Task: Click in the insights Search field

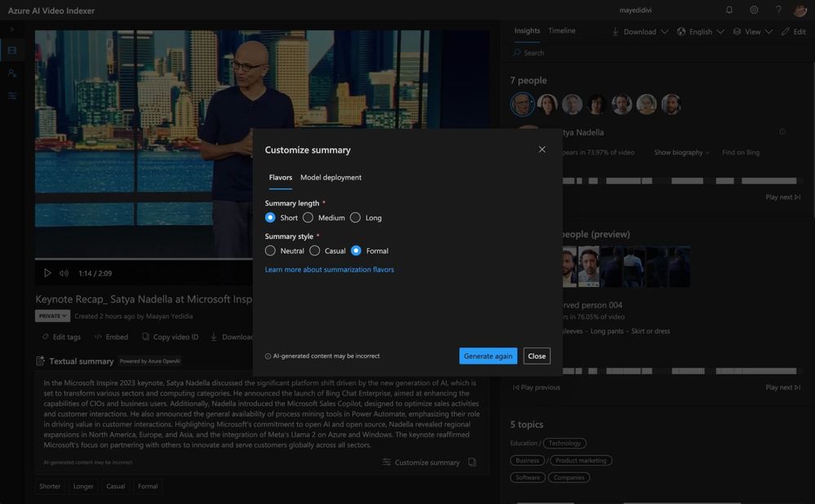Action: coord(655,52)
